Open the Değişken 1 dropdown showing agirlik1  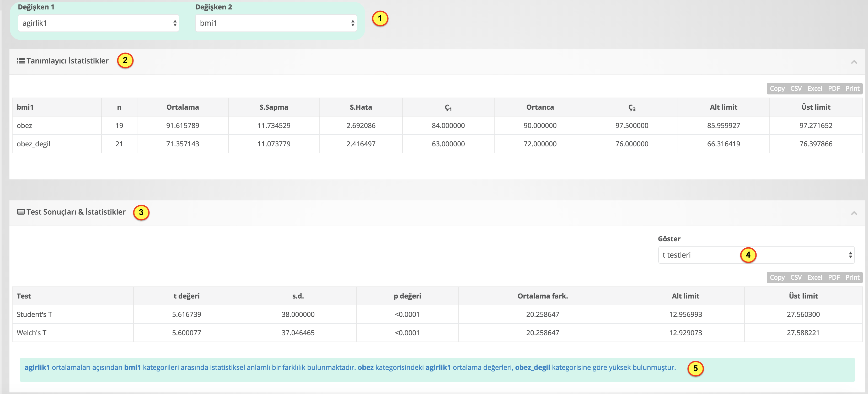coord(98,23)
